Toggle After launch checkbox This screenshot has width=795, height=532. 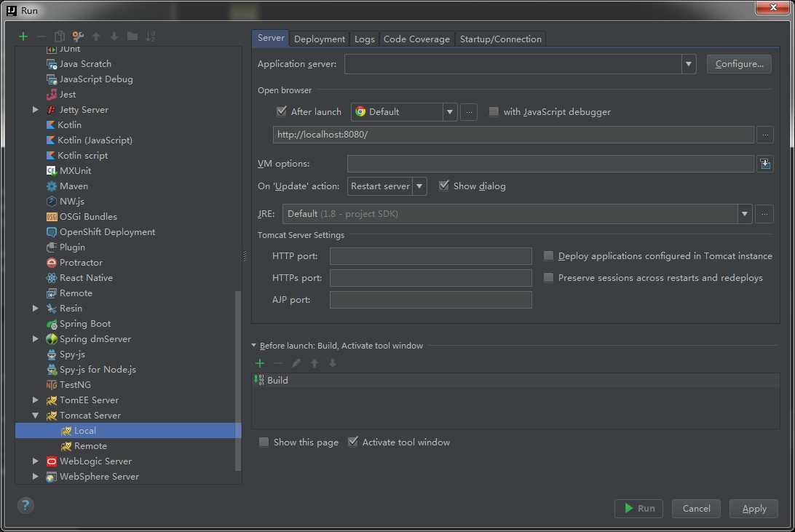(x=282, y=111)
